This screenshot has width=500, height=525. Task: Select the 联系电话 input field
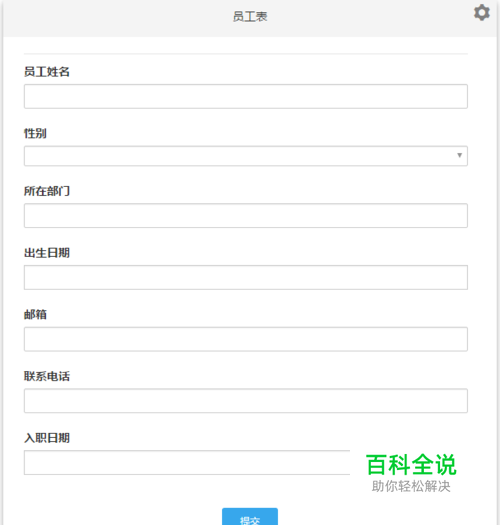pyautogui.click(x=246, y=401)
